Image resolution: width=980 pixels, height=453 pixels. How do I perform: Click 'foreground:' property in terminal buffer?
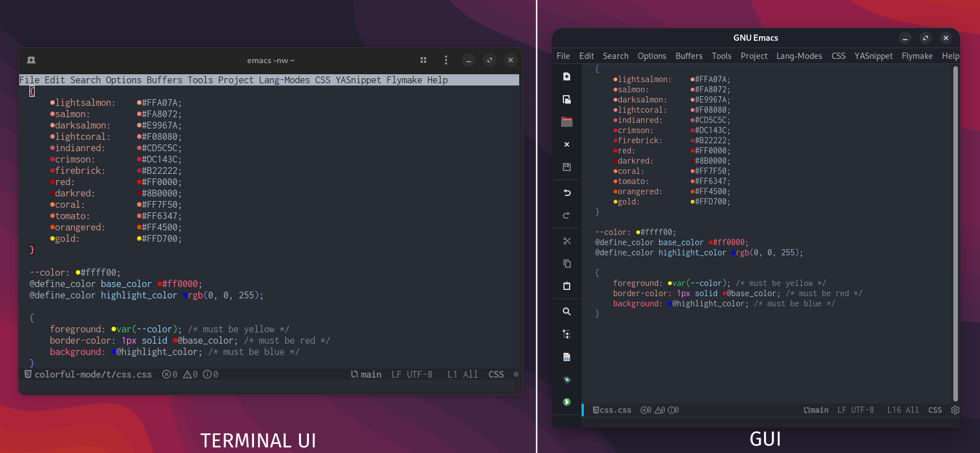pos(78,329)
